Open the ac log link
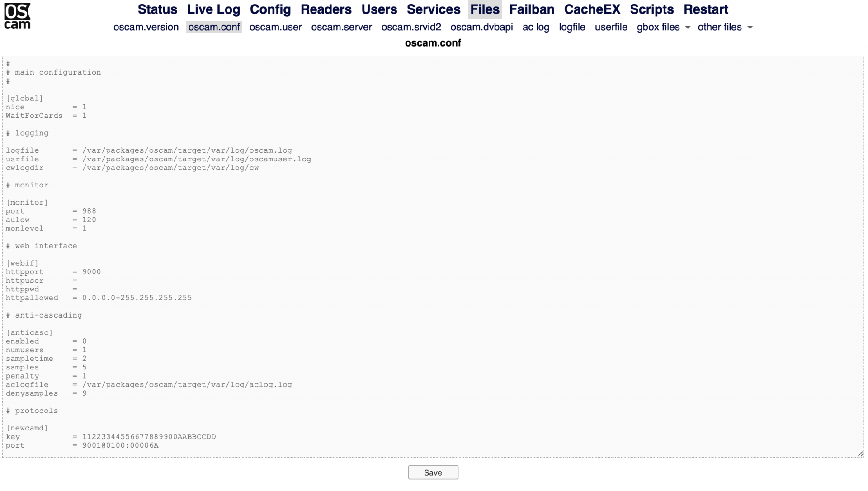 (536, 27)
